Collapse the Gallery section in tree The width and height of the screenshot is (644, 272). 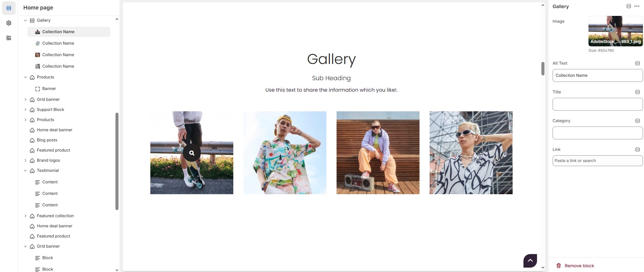25,20
